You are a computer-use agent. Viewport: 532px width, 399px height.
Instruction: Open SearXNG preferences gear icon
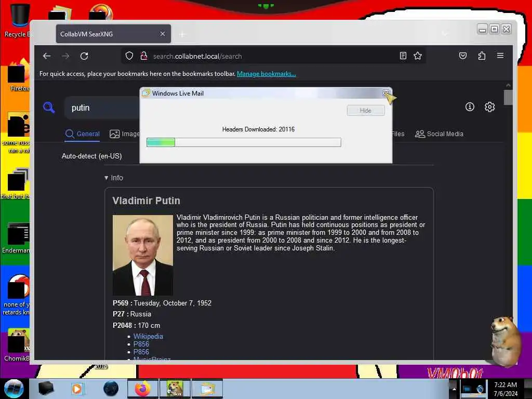(489, 107)
